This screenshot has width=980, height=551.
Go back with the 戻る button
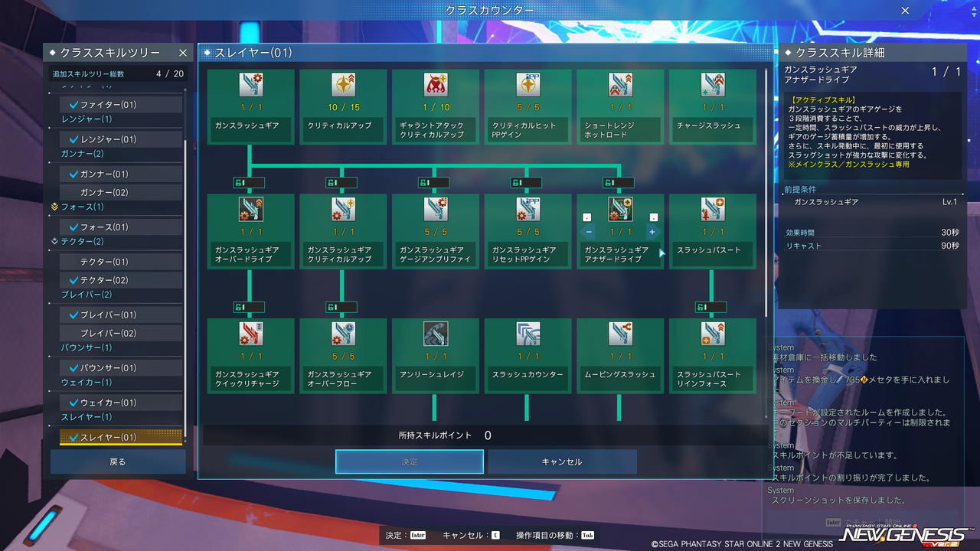coord(118,462)
